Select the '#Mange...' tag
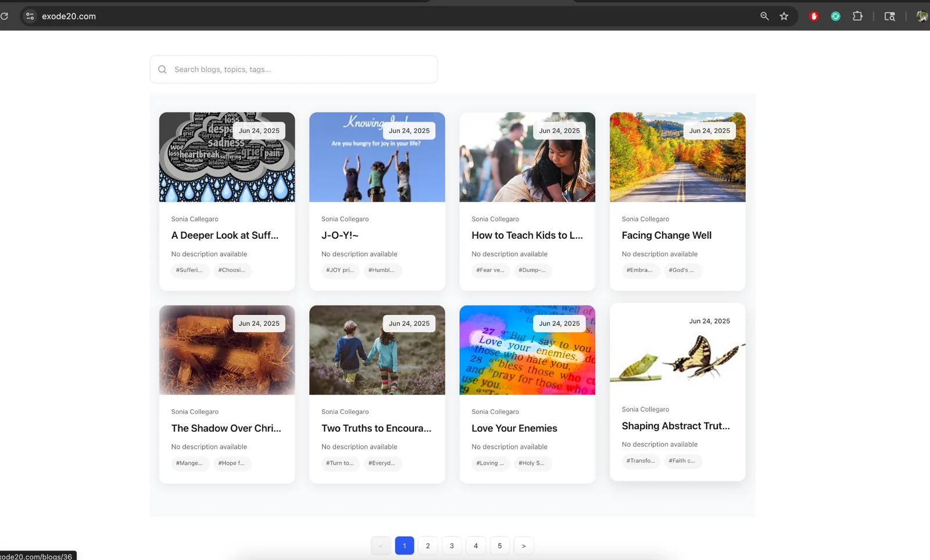The height and width of the screenshot is (560, 930). [189, 463]
